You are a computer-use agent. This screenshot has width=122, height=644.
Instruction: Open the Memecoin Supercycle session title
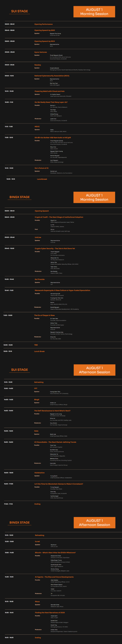click(x=62, y=290)
